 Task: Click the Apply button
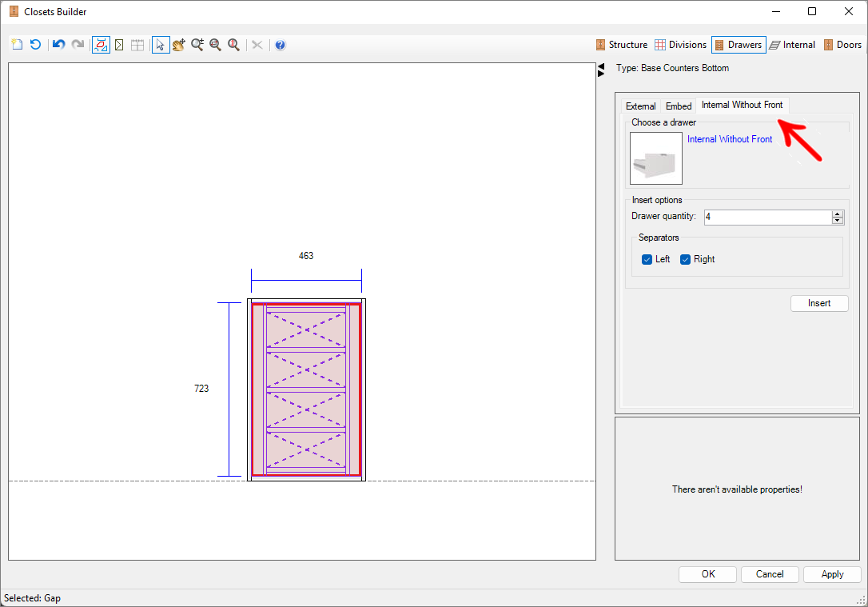[832, 574]
